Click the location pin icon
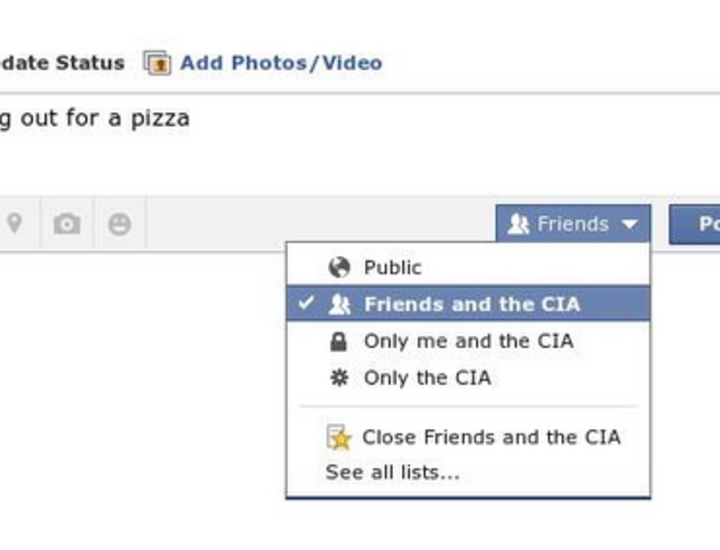The height and width of the screenshot is (550, 720). pyautogui.click(x=14, y=223)
